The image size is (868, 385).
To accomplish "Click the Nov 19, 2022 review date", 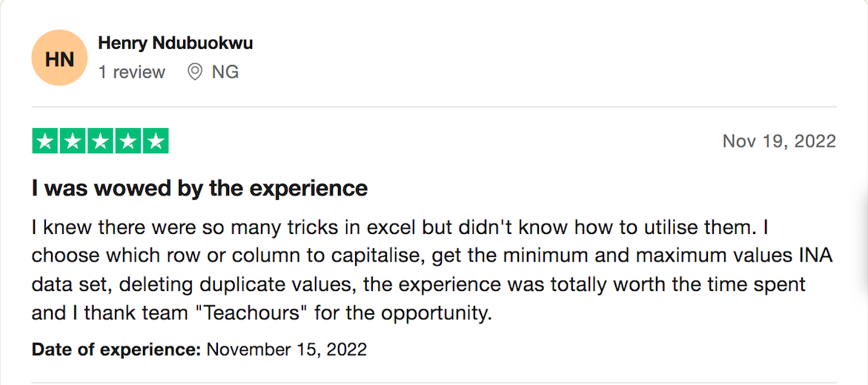I will tap(779, 141).
